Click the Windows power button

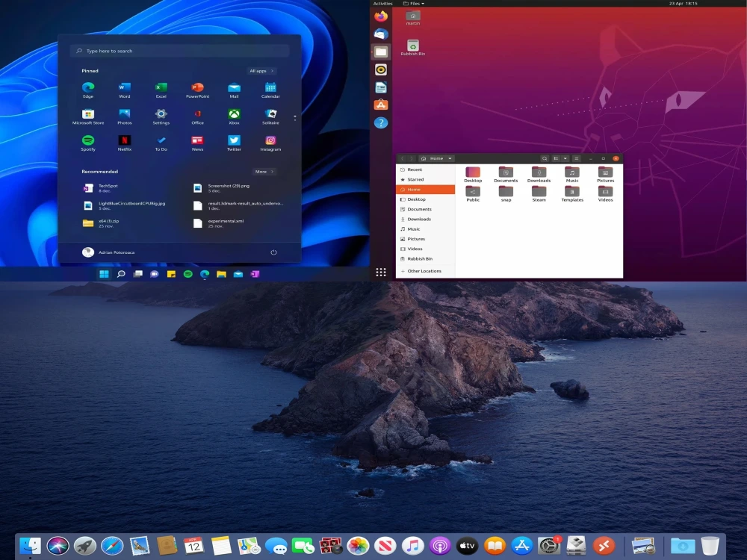273,252
